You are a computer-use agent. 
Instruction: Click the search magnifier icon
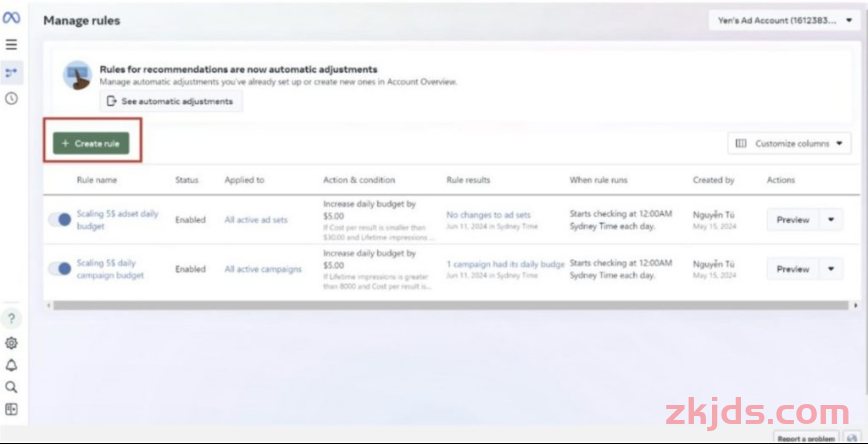coord(11,387)
